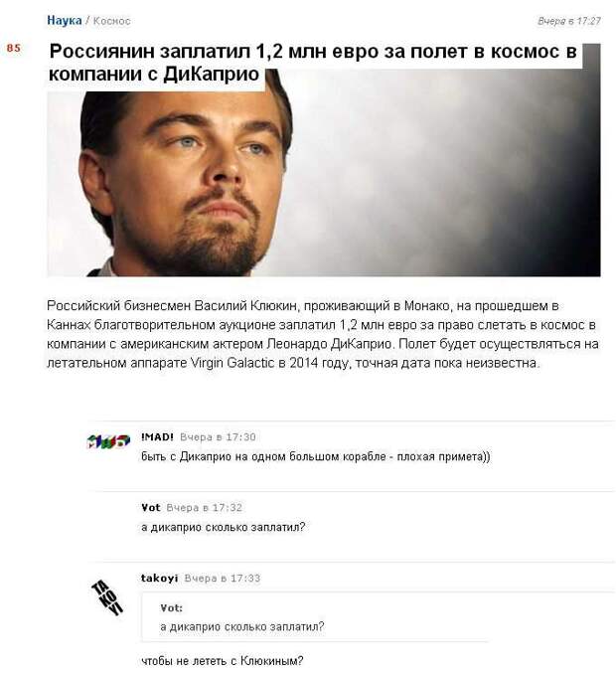Click the !MAD! user avatar icon
Viewport: 616px width, 674px height.
pyautogui.click(x=108, y=441)
